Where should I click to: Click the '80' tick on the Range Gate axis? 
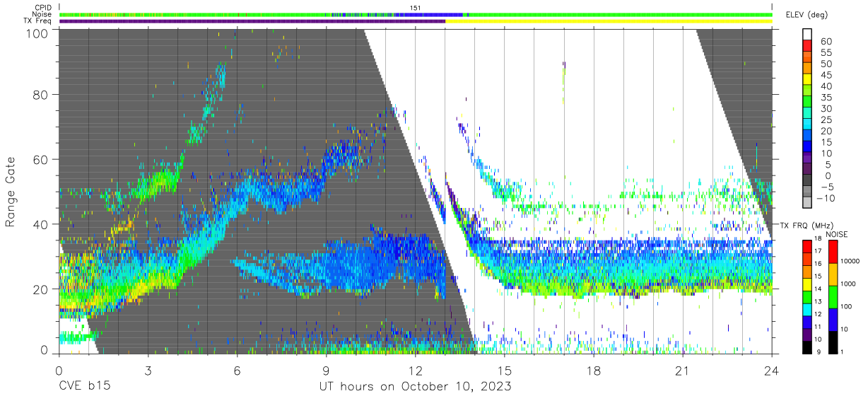(x=41, y=95)
